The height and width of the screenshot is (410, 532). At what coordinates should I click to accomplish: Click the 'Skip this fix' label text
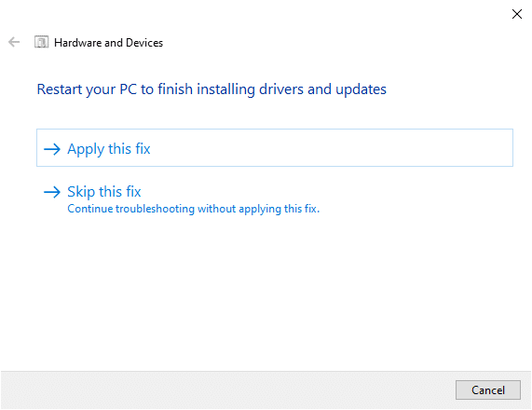pyautogui.click(x=104, y=192)
